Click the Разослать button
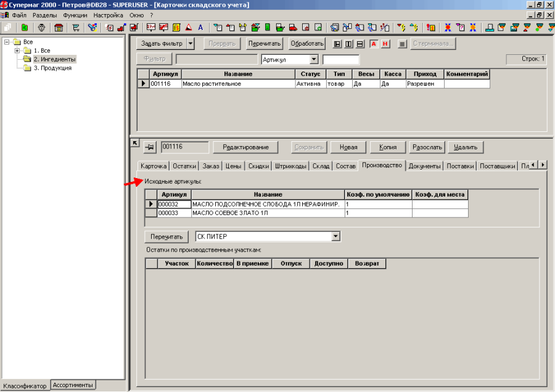The width and height of the screenshot is (555, 392). click(x=427, y=147)
